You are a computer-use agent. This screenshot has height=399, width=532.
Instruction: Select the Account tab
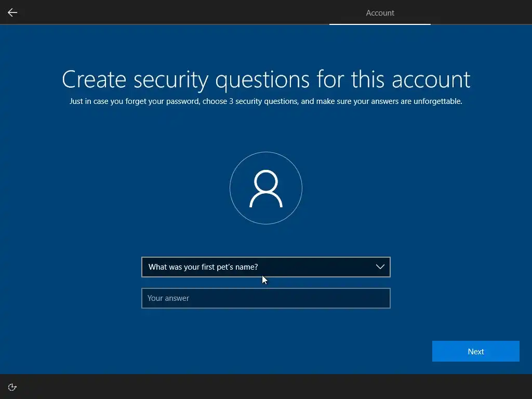tap(380, 13)
